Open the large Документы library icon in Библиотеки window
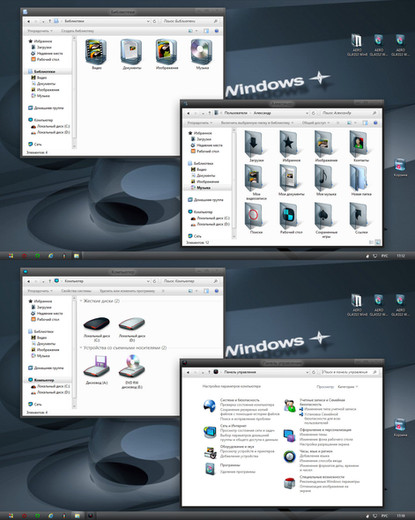 coord(131,51)
